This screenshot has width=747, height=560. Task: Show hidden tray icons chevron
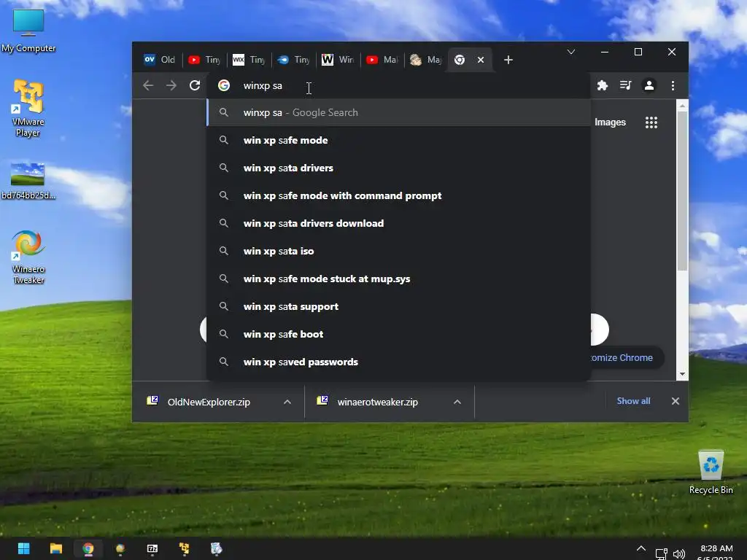coord(641,548)
